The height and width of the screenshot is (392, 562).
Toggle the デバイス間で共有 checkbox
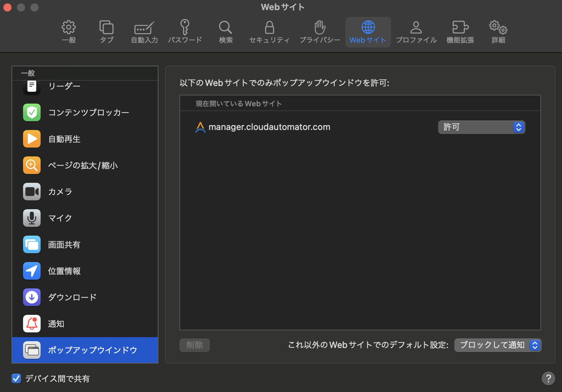(16, 378)
